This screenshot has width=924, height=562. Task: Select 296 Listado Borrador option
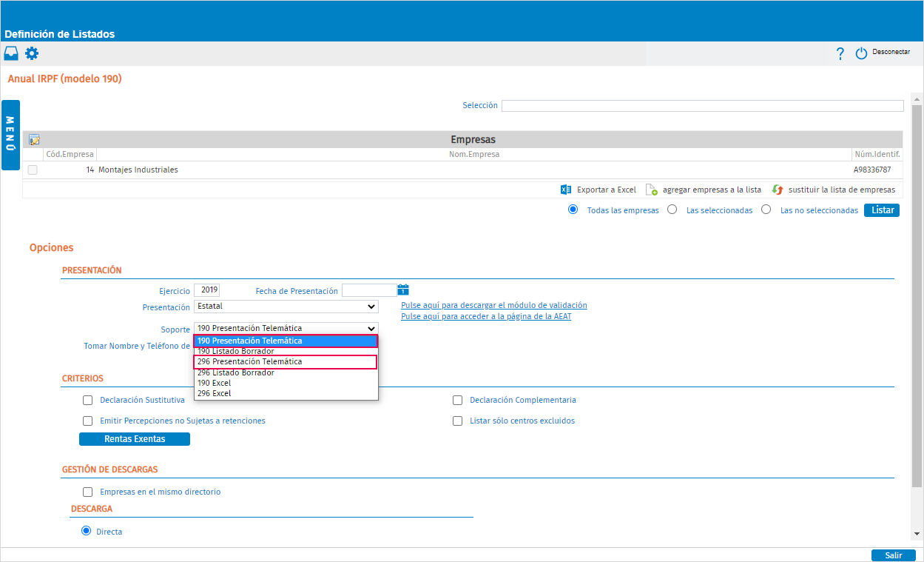click(x=286, y=372)
